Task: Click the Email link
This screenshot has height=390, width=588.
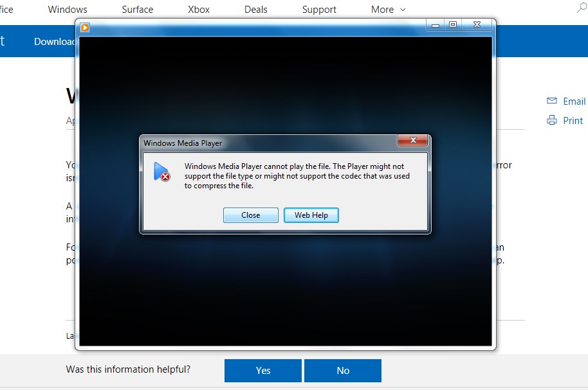Action: point(574,101)
